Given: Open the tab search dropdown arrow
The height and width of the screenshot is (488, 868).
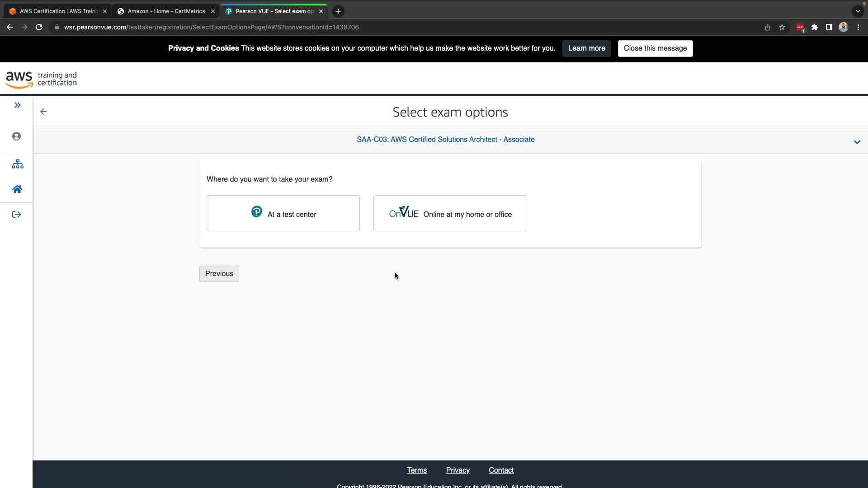Looking at the screenshot, I should point(858,11).
